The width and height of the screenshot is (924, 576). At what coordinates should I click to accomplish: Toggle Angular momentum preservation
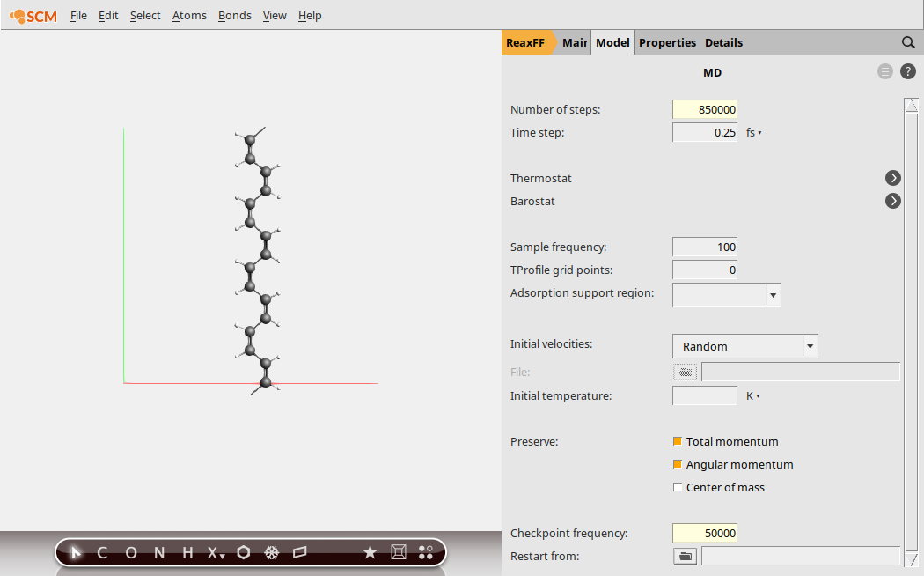click(678, 464)
